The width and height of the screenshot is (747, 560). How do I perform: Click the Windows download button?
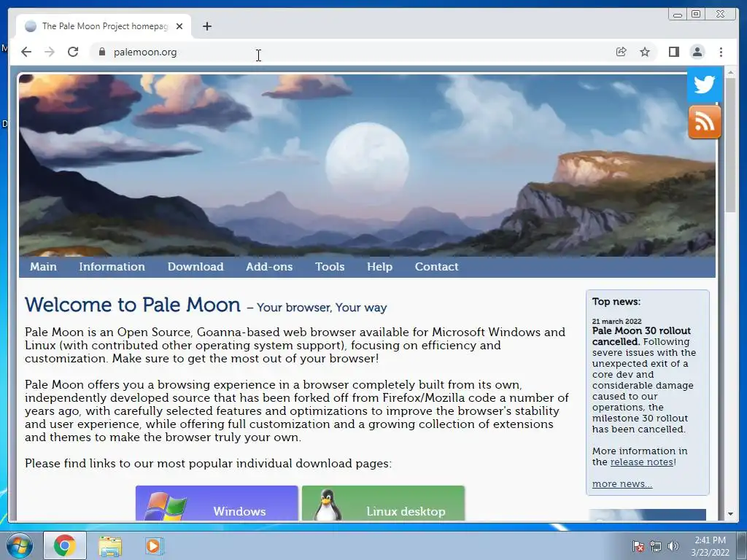(217, 503)
